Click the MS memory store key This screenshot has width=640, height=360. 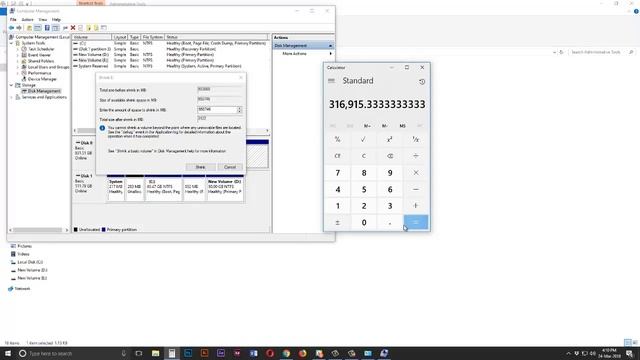tap(402, 126)
